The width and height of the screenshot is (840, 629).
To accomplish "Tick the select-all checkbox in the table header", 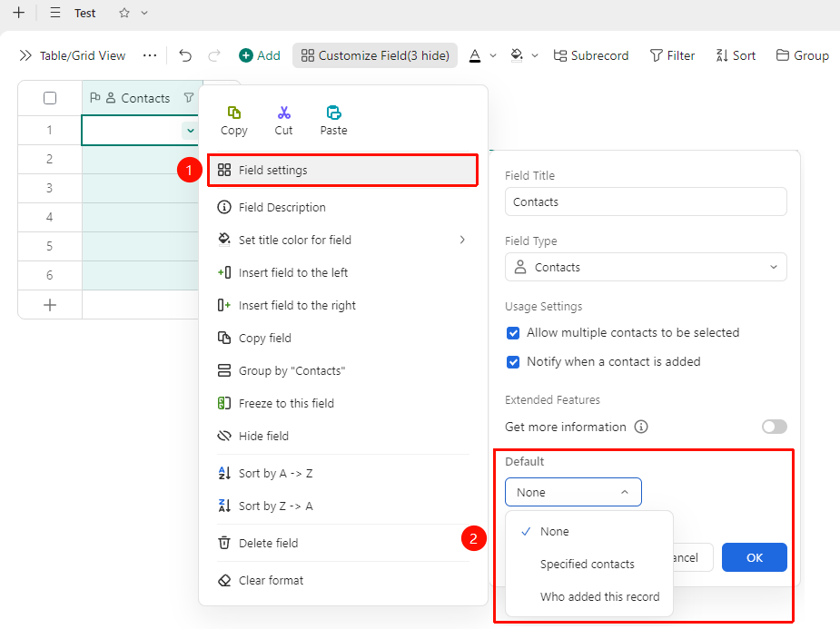I will pos(50,98).
